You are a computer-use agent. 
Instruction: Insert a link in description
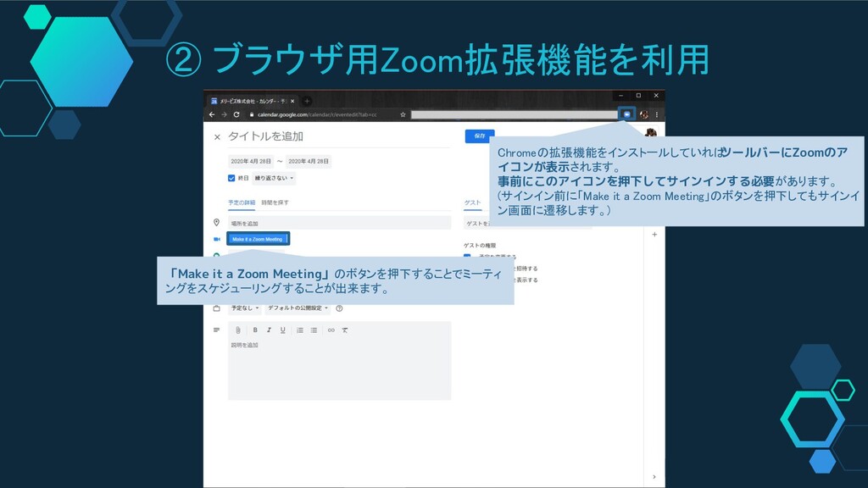[331, 330]
